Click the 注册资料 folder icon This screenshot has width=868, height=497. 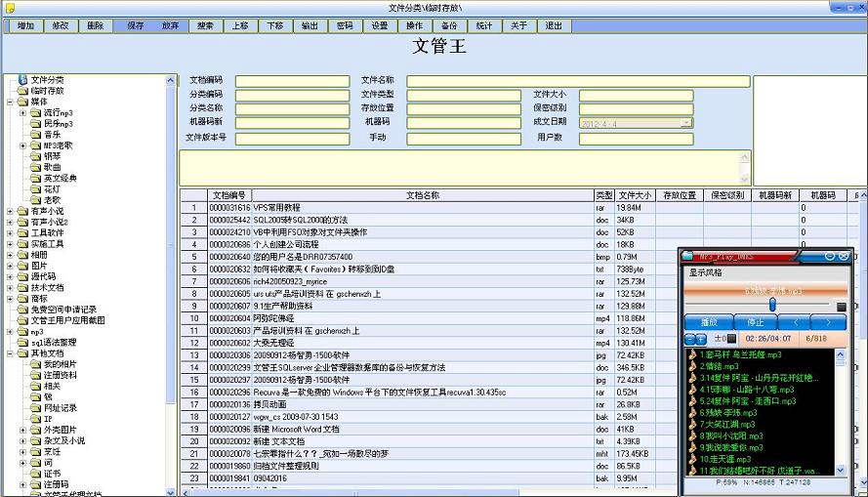[x=35, y=375]
